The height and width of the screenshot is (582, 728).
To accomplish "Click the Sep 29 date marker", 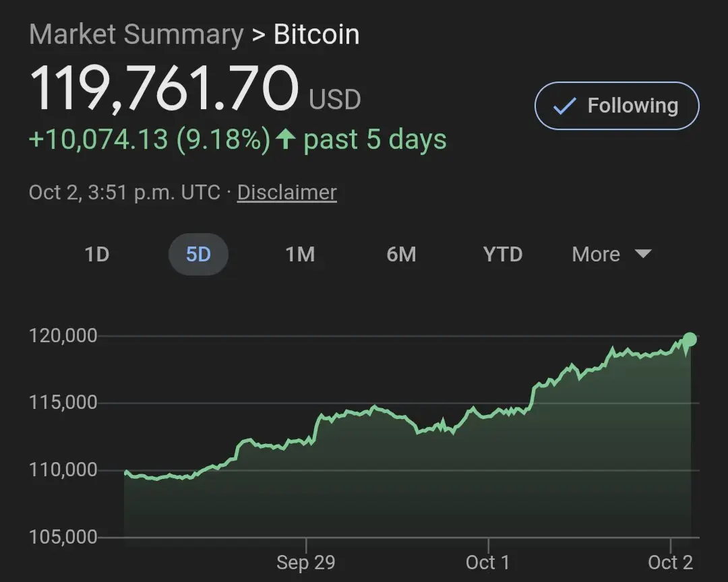I will coord(305,562).
